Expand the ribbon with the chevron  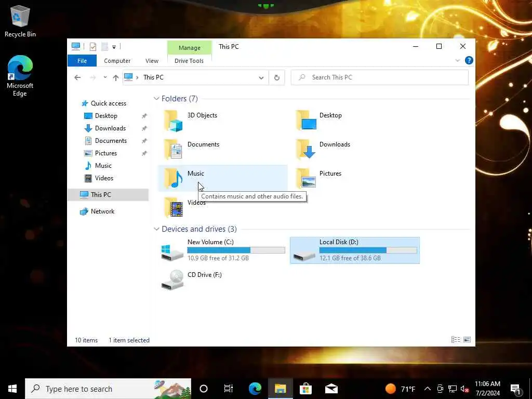(457, 60)
